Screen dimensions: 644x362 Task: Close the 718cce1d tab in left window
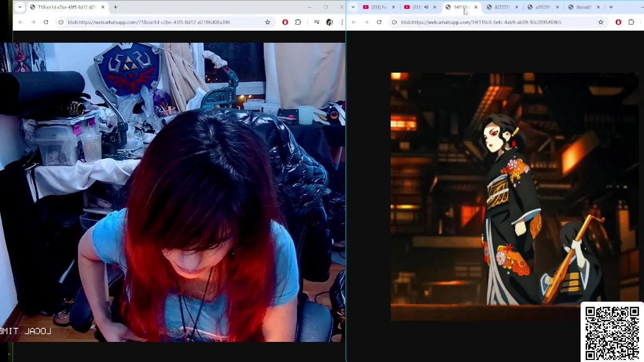[103, 7]
